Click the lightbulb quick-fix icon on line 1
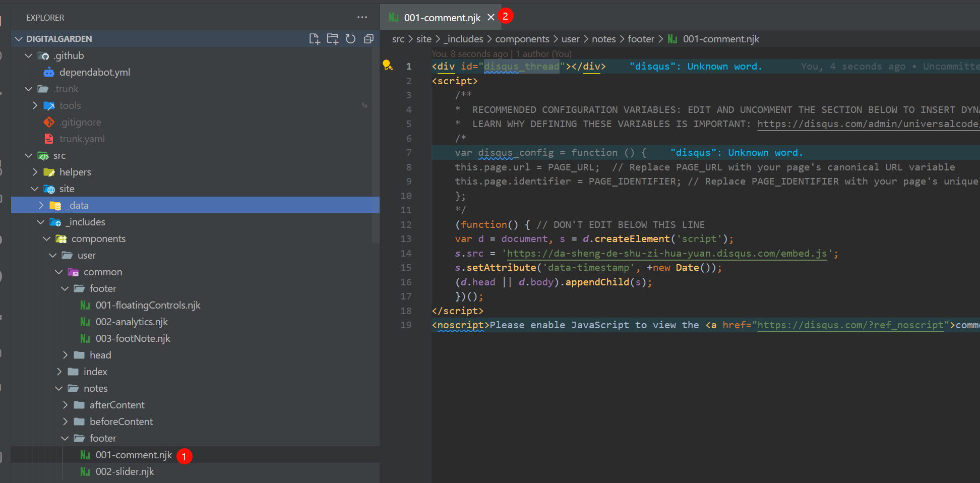This screenshot has width=980, height=483. click(x=387, y=65)
